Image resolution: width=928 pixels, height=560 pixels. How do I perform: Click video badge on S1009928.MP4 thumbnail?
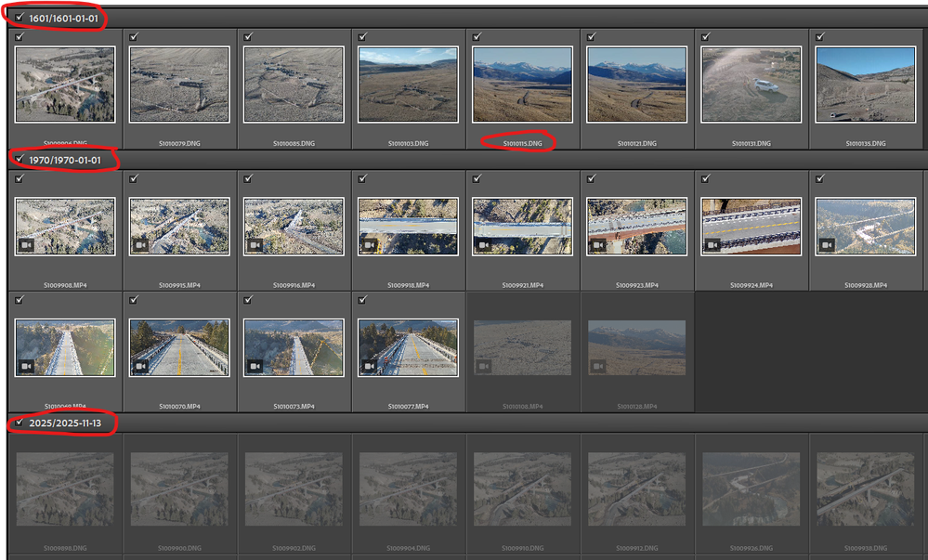pos(825,245)
